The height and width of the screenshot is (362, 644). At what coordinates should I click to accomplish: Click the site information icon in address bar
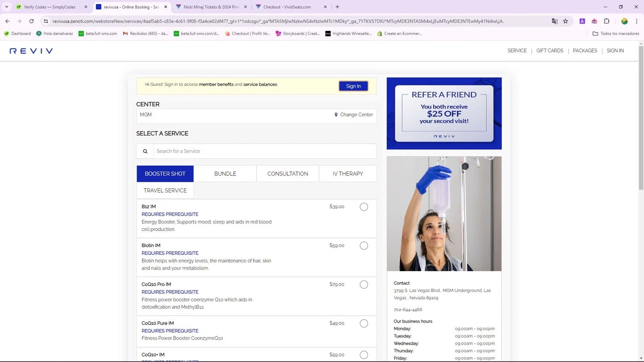click(x=46, y=21)
